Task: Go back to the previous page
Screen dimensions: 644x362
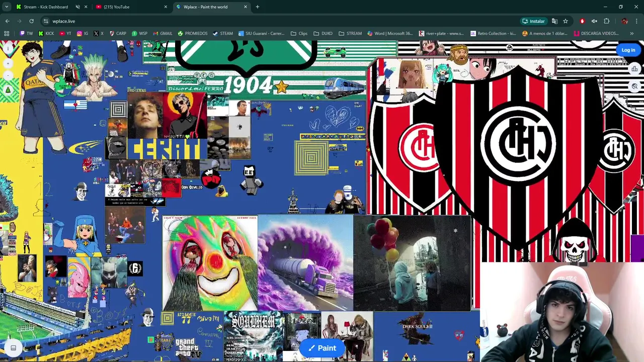Action: 7,21
